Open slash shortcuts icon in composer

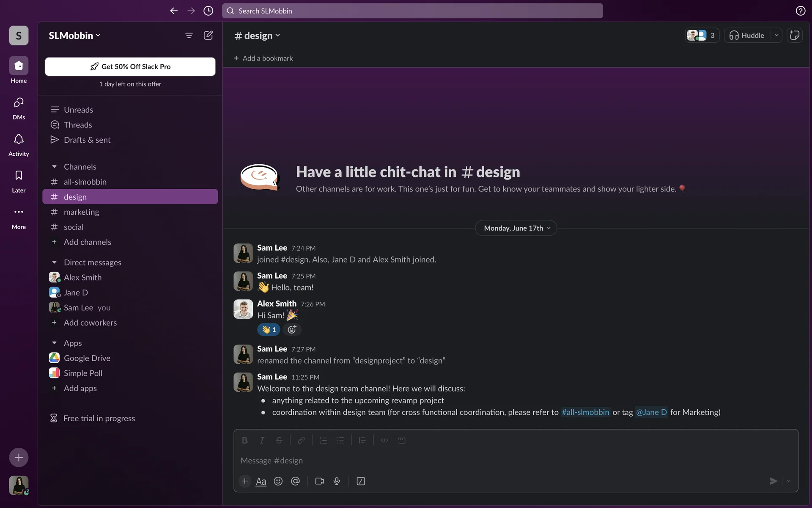click(x=361, y=481)
